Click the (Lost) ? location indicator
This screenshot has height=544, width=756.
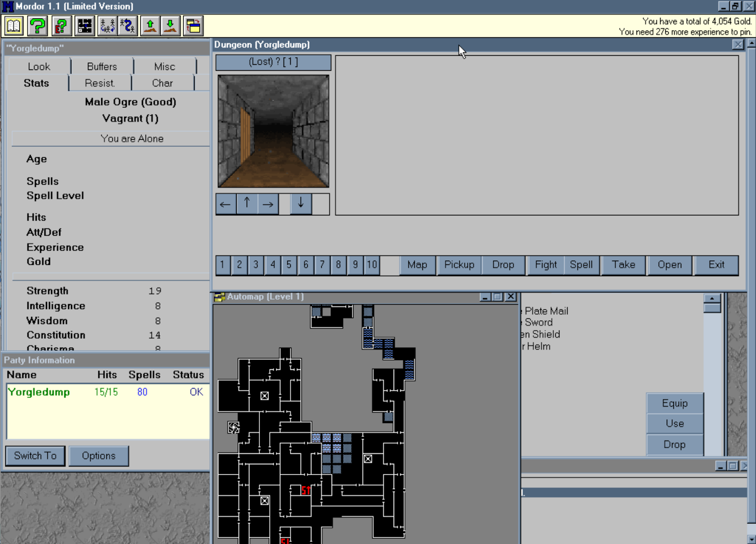point(273,62)
